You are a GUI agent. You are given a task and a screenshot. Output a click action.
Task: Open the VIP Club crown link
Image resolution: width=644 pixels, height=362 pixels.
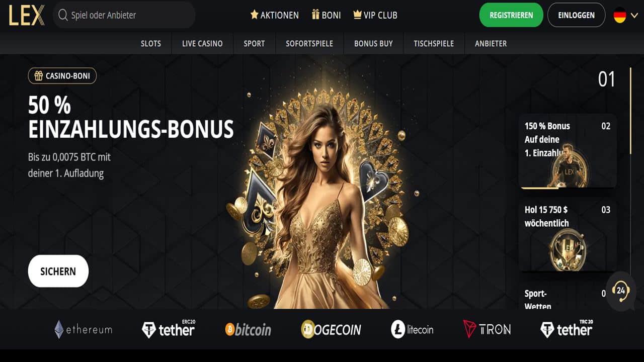click(375, 15)
